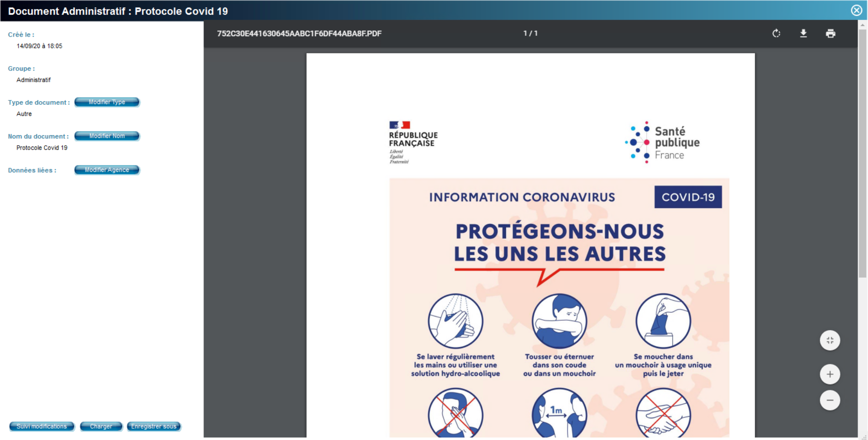Screen dimensions: 868x440
Task: Click the no handshake illustration
Action: [663, 413]
